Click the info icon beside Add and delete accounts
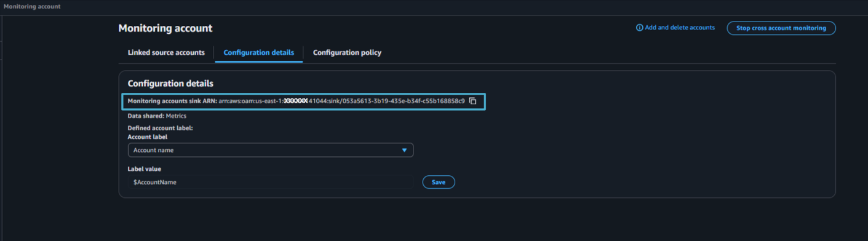This screenshot has height=241, width=868. click(x=639, y=28)
